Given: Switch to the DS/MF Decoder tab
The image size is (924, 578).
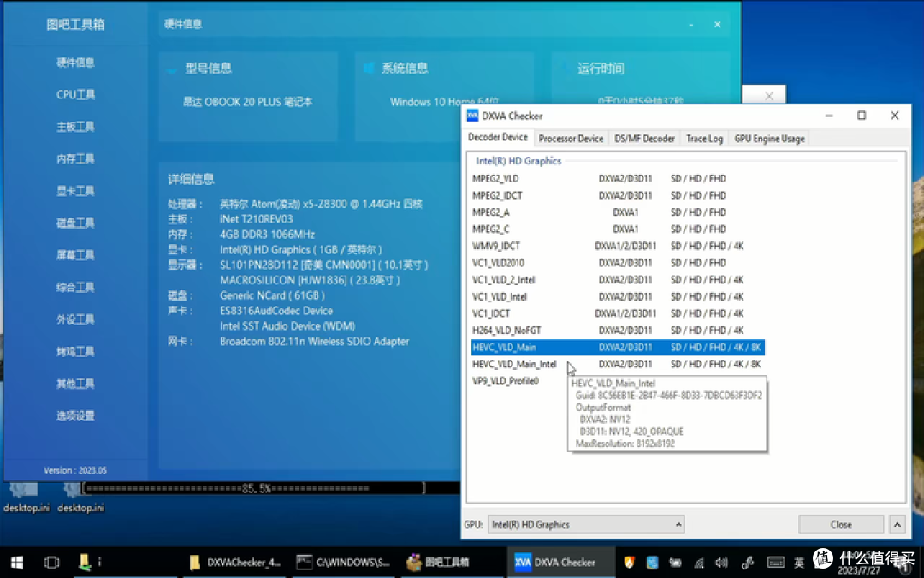Looking at the screenshot, I should (645, 139).
